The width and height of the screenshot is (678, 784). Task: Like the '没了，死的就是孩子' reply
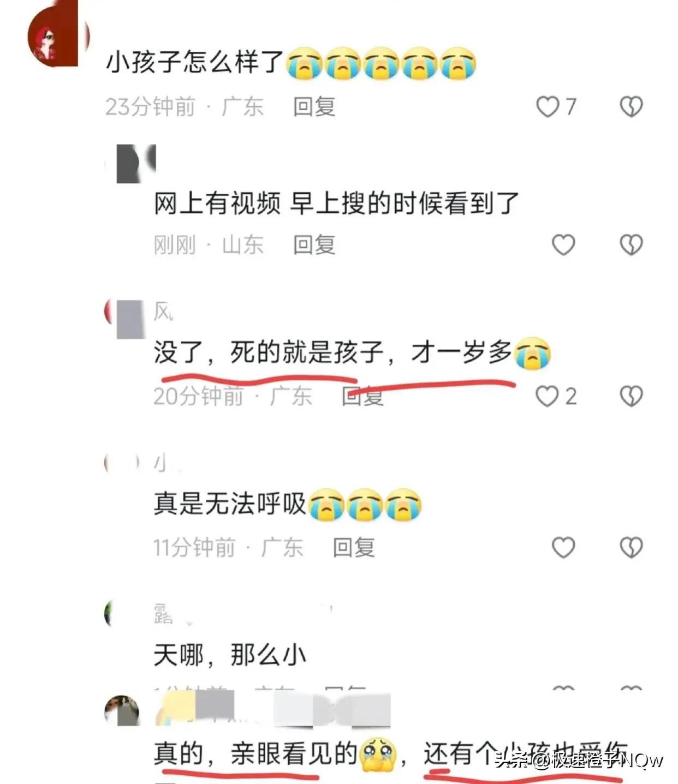point(547,396)
